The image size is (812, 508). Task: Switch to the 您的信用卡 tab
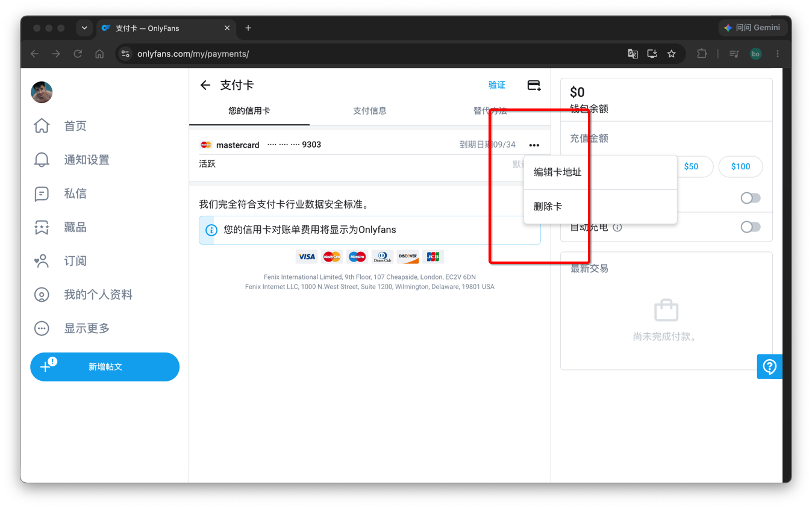click(249, 111)
